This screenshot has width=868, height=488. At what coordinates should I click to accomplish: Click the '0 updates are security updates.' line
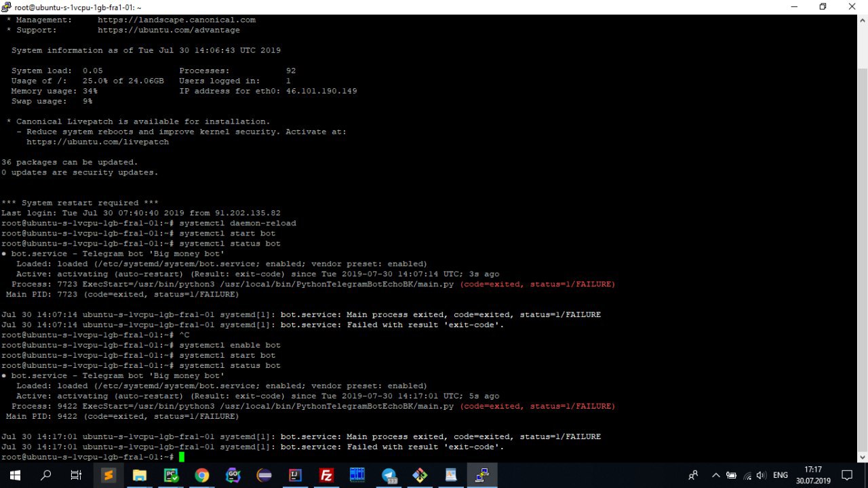click(x=79, y=172)
